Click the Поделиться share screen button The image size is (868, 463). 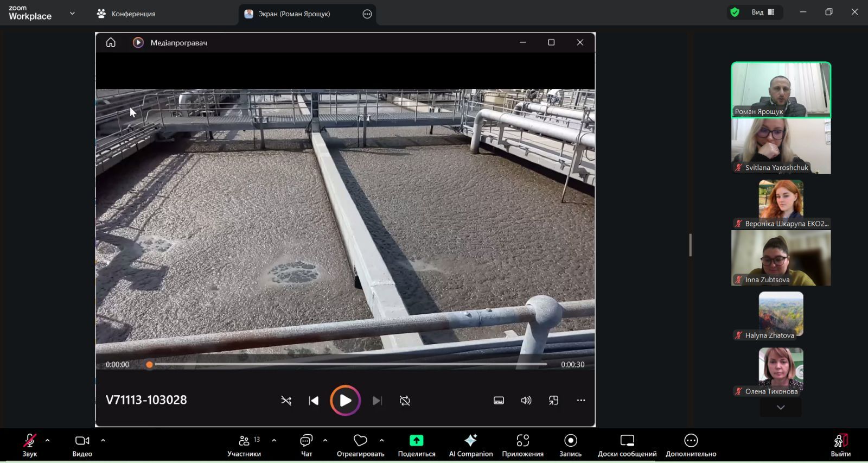pyautogui.click(x=416, y=445)
